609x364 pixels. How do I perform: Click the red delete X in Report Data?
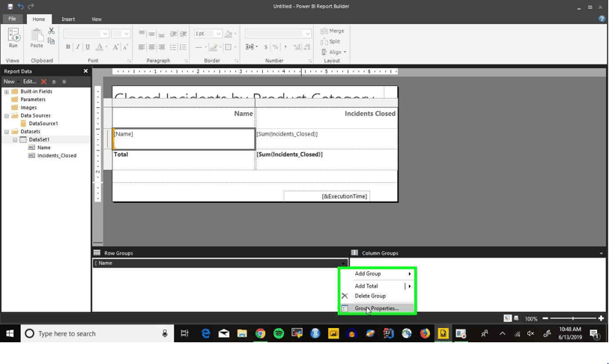pyautogui.click(x=44, y=82)
